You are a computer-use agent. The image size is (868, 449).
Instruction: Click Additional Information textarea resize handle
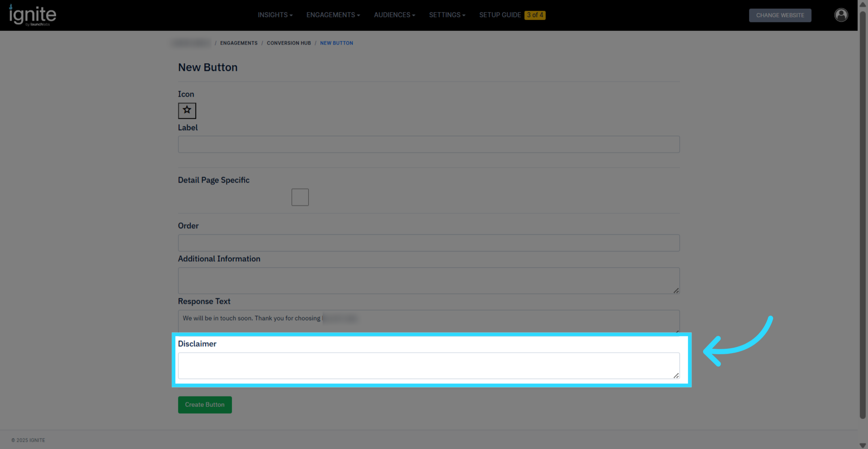point(676,291)
